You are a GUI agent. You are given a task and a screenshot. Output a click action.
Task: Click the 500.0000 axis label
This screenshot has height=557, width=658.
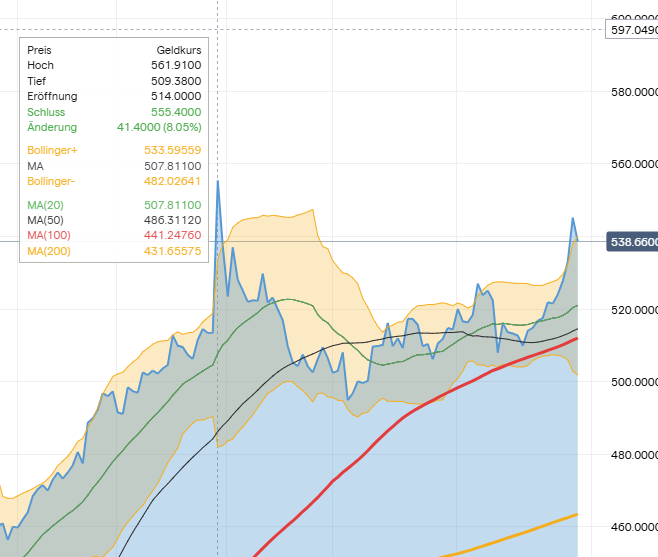[634, 382]
